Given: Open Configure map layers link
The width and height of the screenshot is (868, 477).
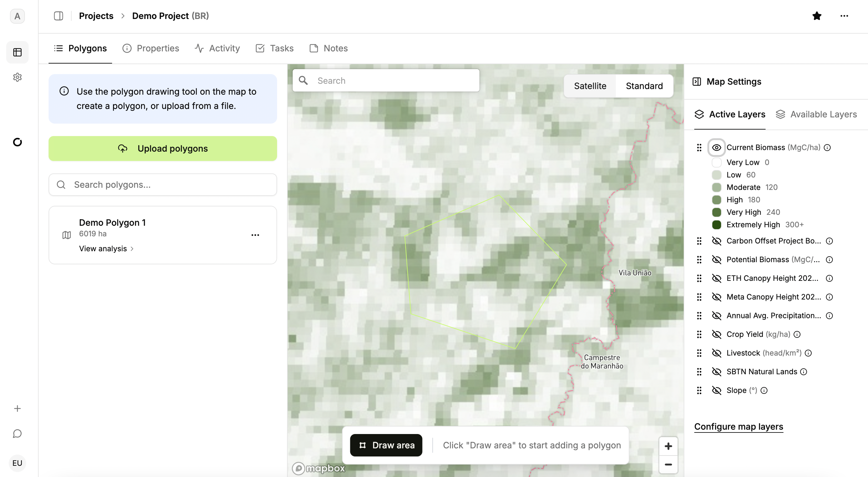Looking at the screenshot, I should [738, 427].
